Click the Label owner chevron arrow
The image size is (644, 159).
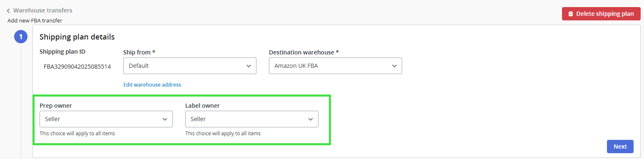point(311,119)
